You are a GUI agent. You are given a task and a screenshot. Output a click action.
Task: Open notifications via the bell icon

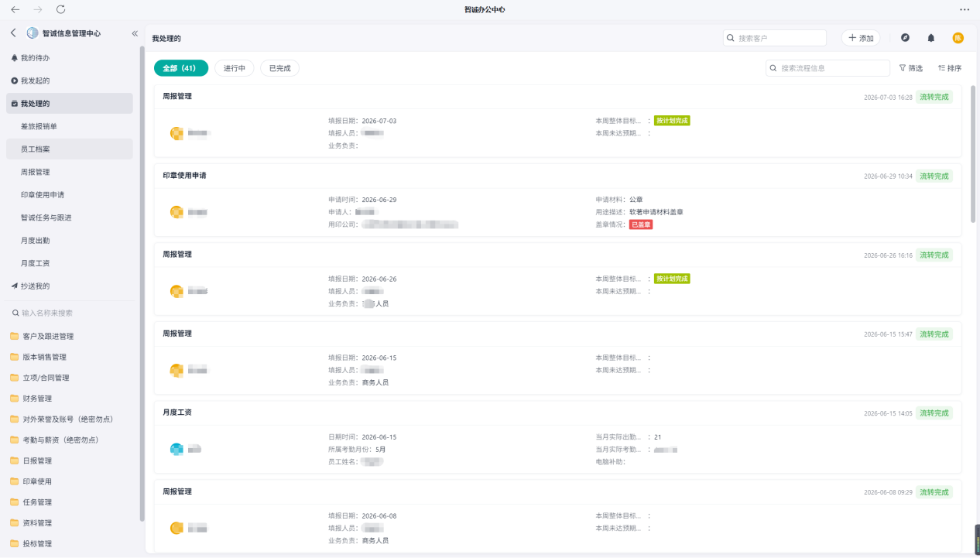click(931, 38)
